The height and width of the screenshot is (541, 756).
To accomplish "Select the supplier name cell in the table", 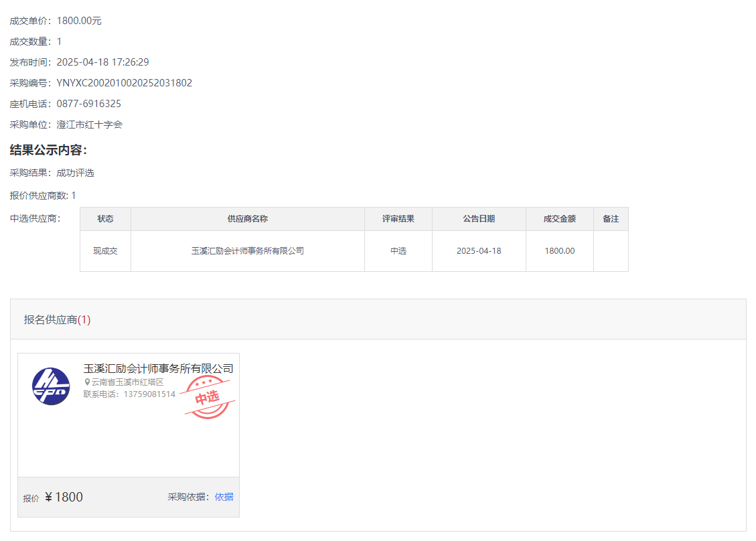I will pos(247,251).
